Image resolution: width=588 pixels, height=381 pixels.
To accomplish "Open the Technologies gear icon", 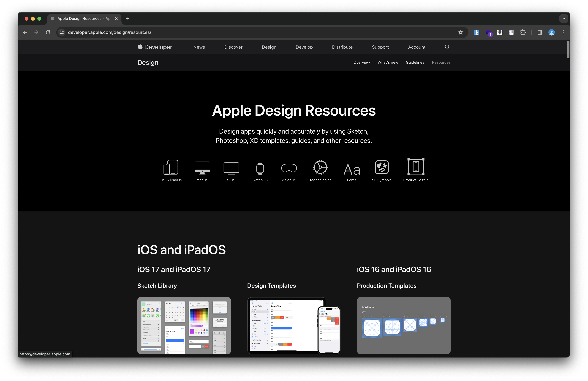I will [x=320, y=167].
